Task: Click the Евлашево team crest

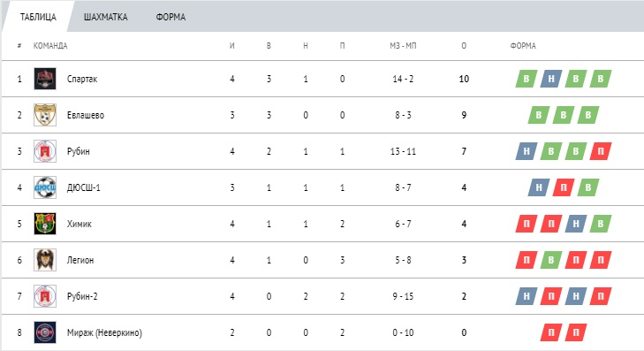Action: [x=45, y=115]
